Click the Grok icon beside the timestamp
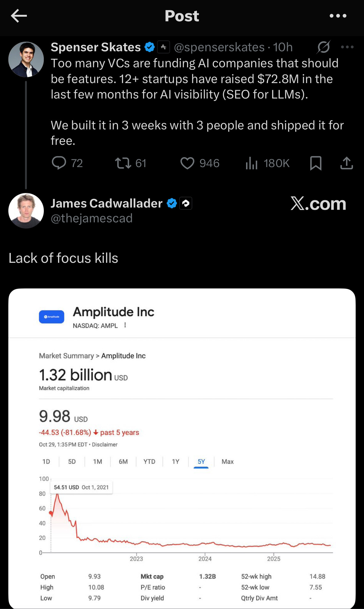 [324, 47]
